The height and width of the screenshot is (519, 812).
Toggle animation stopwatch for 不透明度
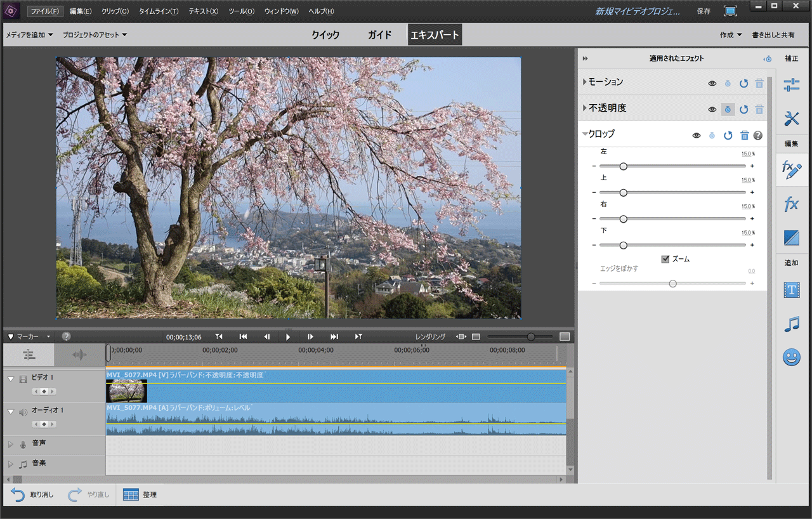point(728,109)
